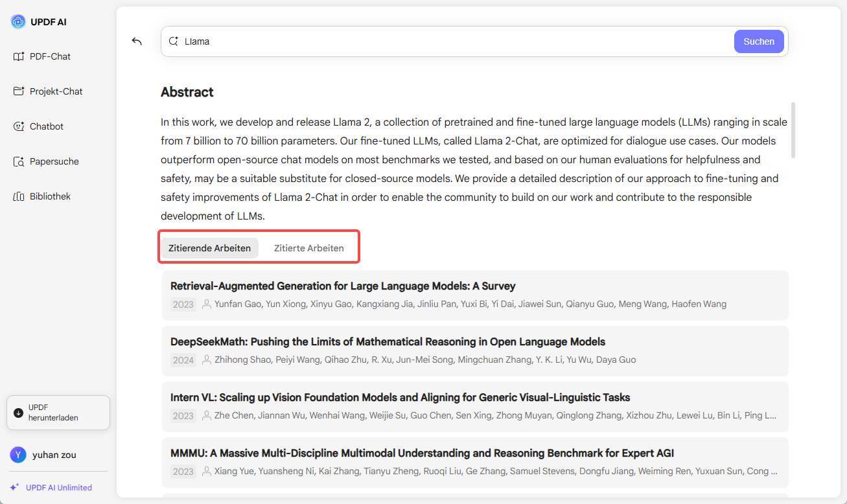Screen dimensions: 847x504
Task: Click the 2023 year tag on Intern VL row
Action: pos(183,416)
